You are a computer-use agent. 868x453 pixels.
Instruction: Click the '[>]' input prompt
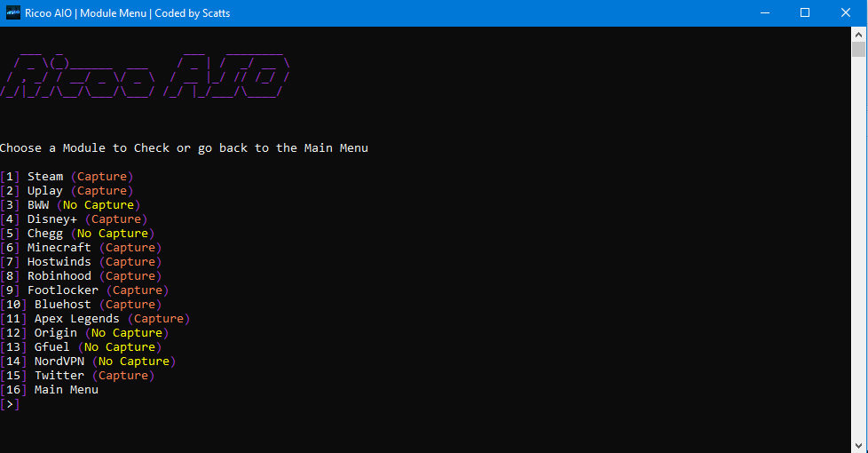pos(10,404)
